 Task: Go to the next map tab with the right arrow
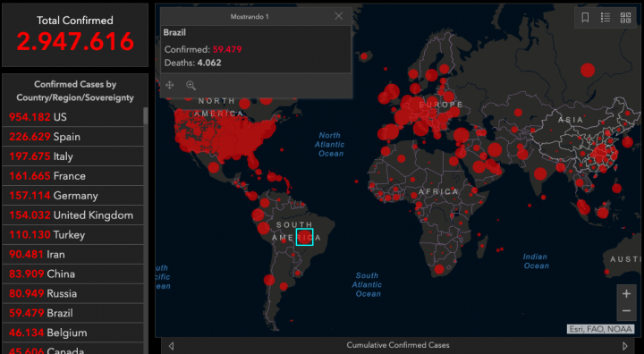(x=625, y=346)
